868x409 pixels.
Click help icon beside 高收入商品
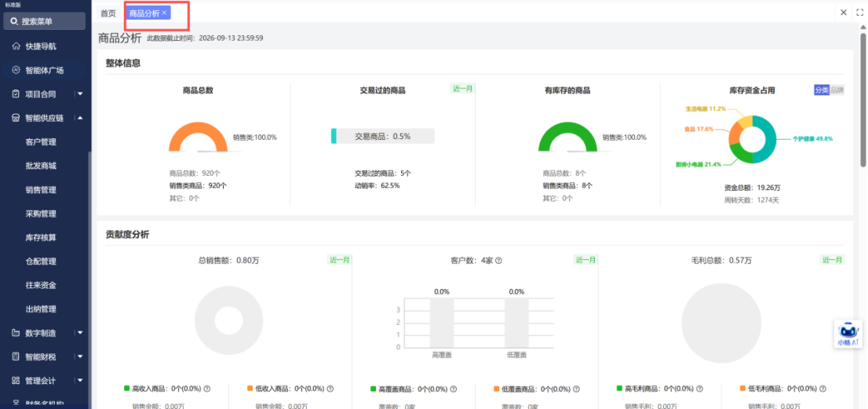point(207,389)
